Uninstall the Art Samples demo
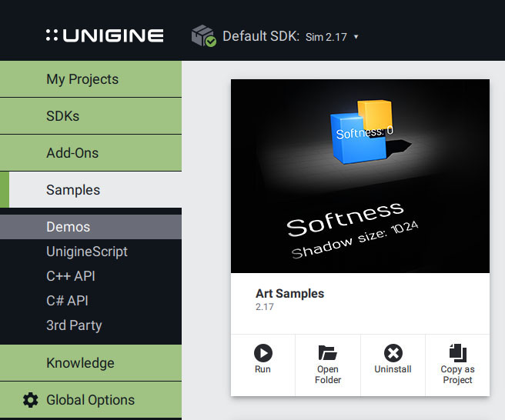This screenshot has height=420, width=505. coord(393,361)
